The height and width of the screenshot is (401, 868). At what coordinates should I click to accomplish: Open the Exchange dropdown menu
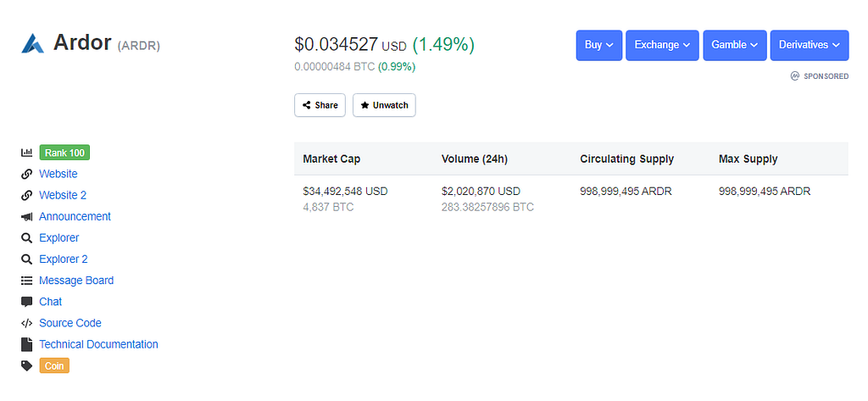coord(662,45)
